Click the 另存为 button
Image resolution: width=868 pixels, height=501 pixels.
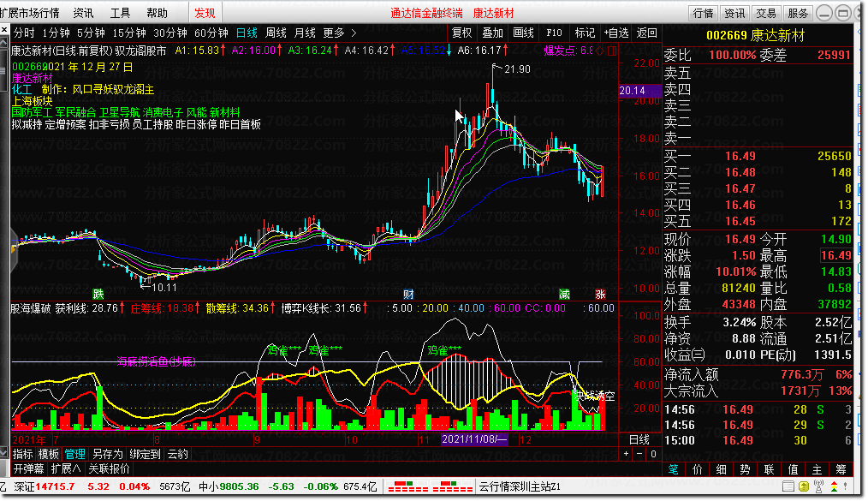(107, 454)
